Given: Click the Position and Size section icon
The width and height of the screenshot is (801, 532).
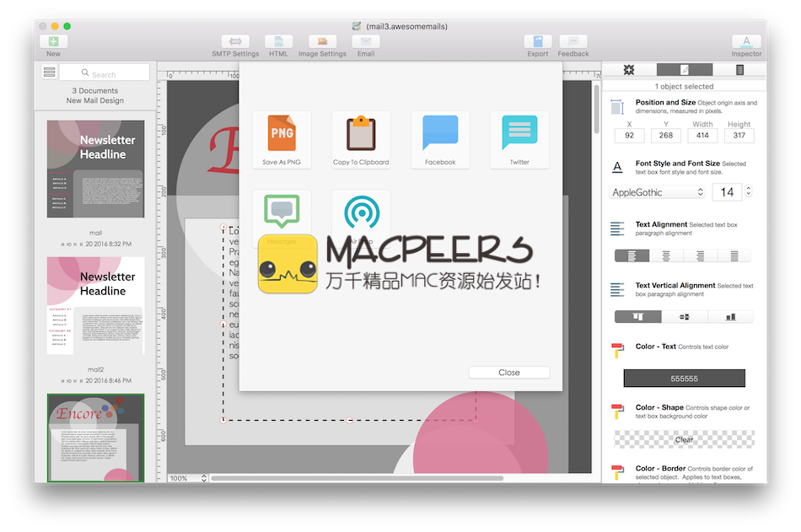Looking at the screenshot, I should click(617, 107).
